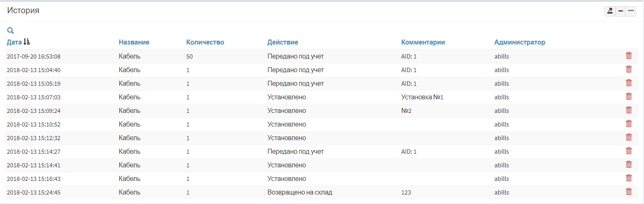Delete the 2018-02-13 15:04:40 record
This screenshot has width=644, height=204.
tap(629, 69)
